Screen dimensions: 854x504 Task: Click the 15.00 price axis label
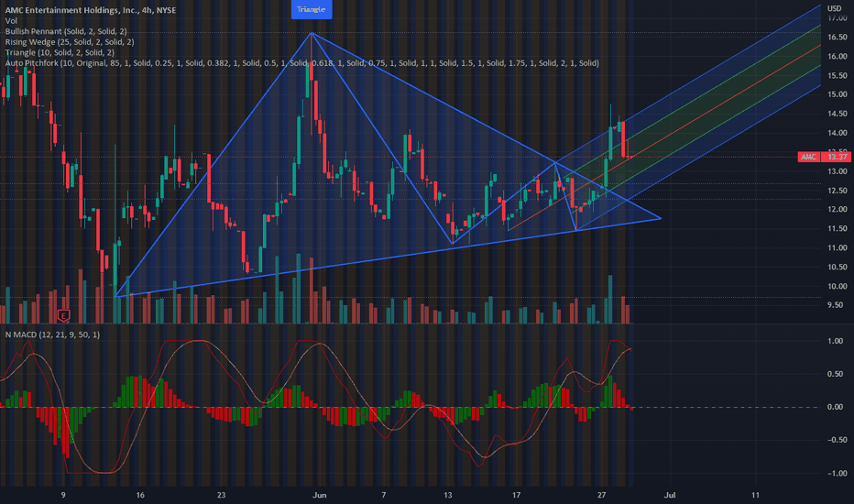pos(838,94)
